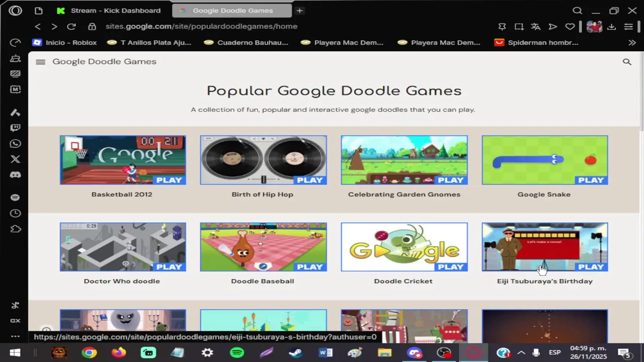Open Twitch panel in the sidebar

tap(15, 128)
